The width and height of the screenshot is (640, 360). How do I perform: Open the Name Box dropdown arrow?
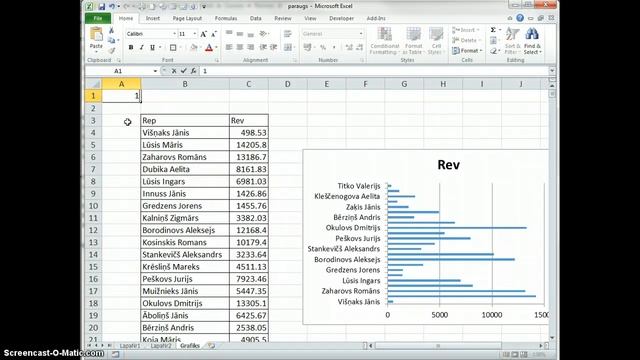point(155,71)
